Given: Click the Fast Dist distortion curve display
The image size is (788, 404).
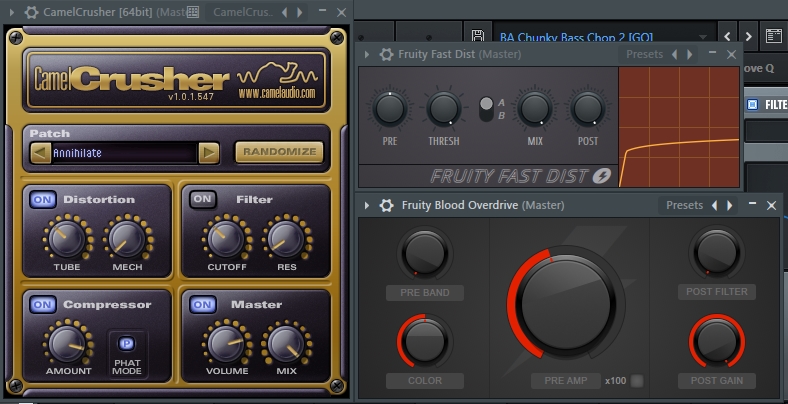Looking at the screenshot, I should pyautogui.click(x=679, y=127).
